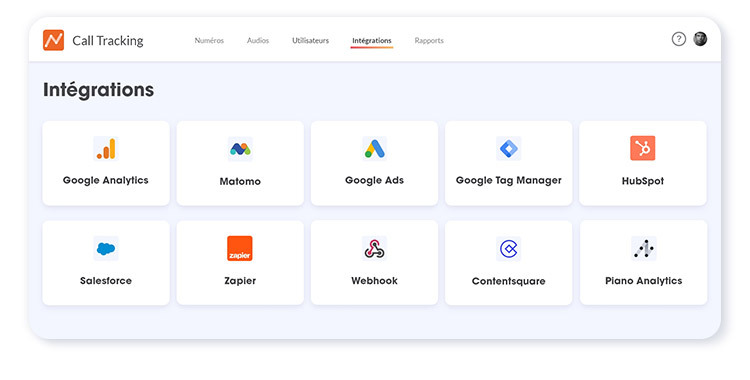Click the Matomo label

240,181
